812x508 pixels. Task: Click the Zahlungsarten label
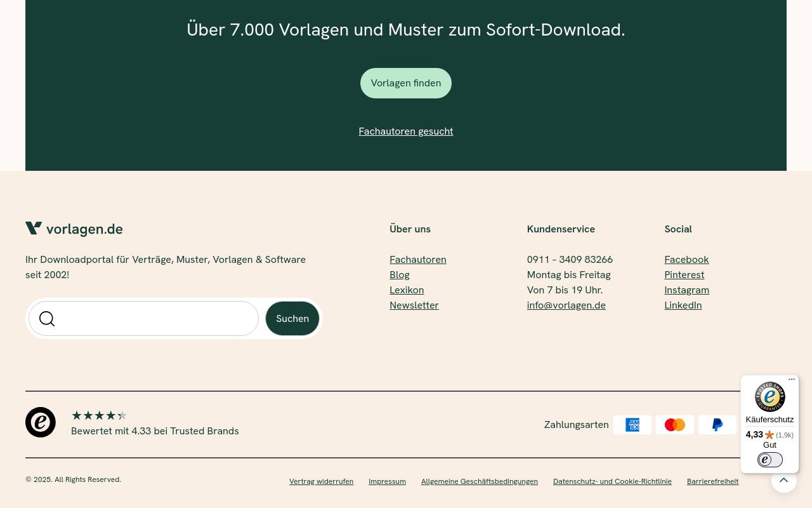(576, 425)
